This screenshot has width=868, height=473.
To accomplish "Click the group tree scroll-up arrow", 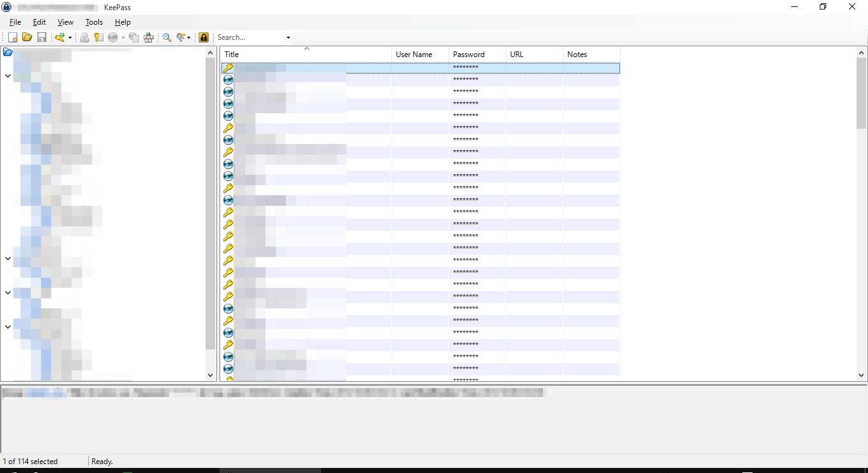I will [x=211, y=53].
